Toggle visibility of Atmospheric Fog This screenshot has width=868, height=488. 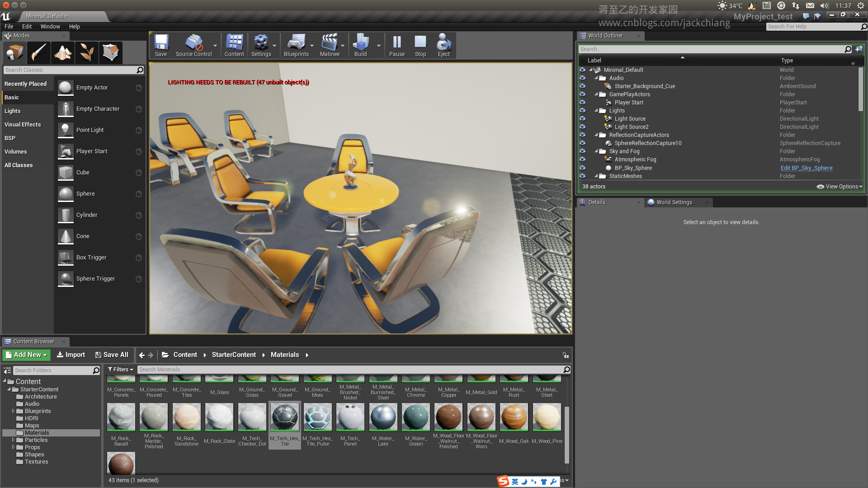582,160
